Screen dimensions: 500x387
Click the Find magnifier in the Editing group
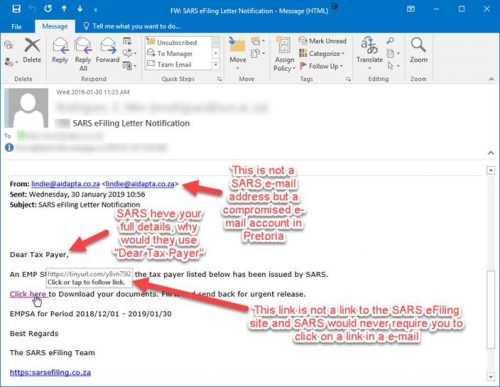(390, 41)
